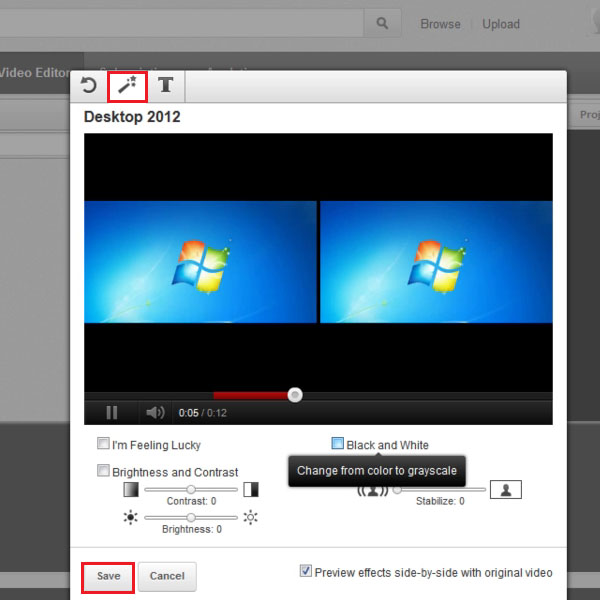Click the low contrast icon
The image size is (600, 600).
(131, 489)
